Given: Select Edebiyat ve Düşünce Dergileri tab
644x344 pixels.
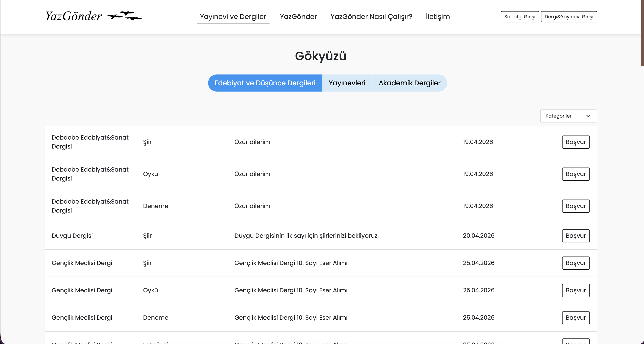Looking at the screenshot, I should 265,83.
